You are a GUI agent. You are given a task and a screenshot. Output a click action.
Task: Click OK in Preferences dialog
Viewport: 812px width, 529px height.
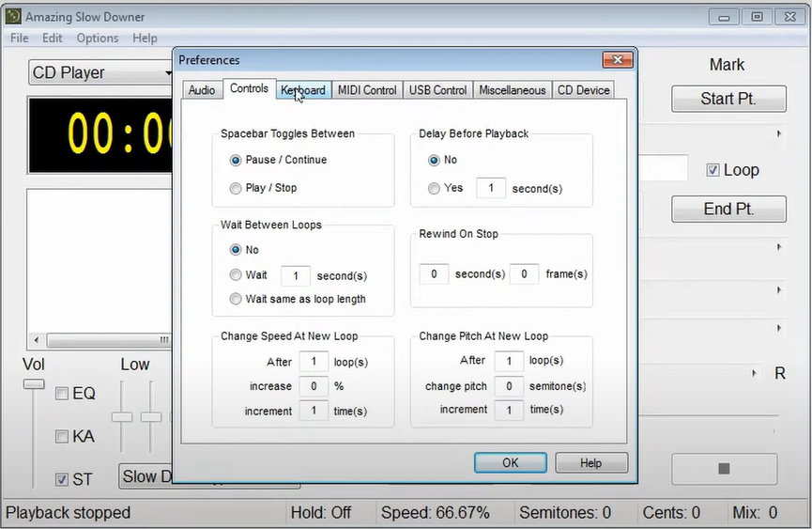pyautogui.click(x=510, y=462)
